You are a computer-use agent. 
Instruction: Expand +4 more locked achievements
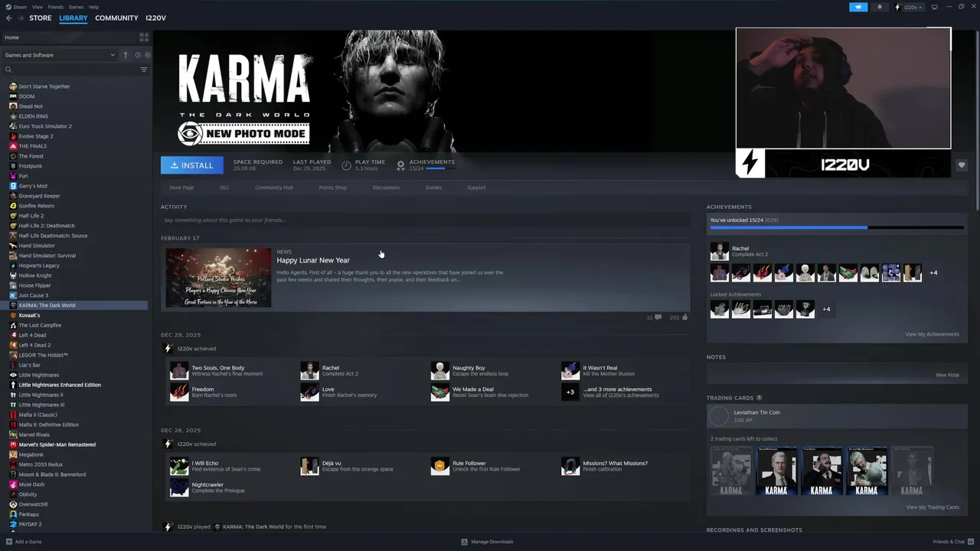[x=826, y=309]
